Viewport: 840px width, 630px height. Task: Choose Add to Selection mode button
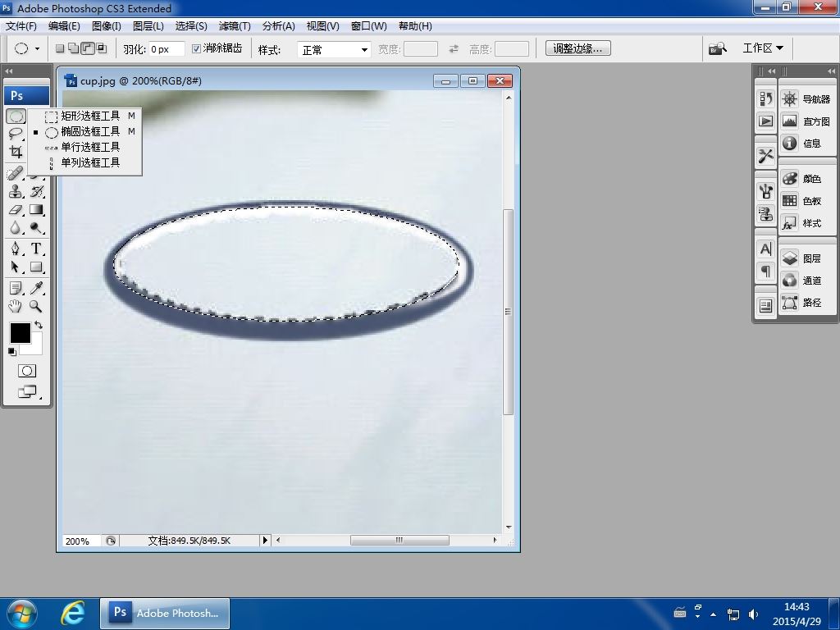(x=74, y=48)
